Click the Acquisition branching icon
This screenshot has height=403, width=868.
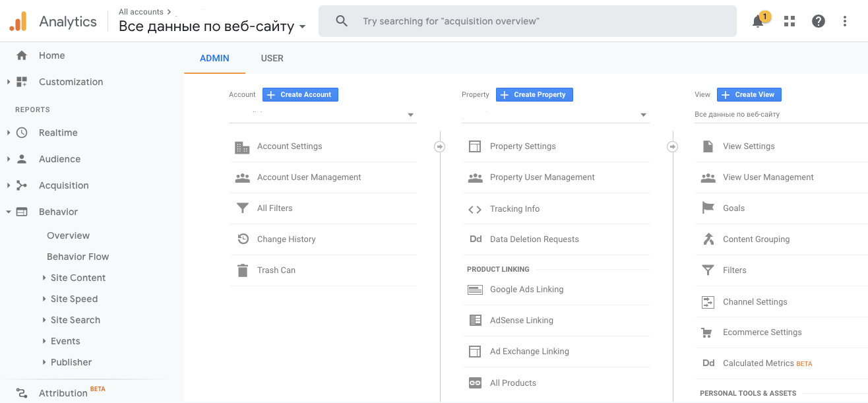22,185
